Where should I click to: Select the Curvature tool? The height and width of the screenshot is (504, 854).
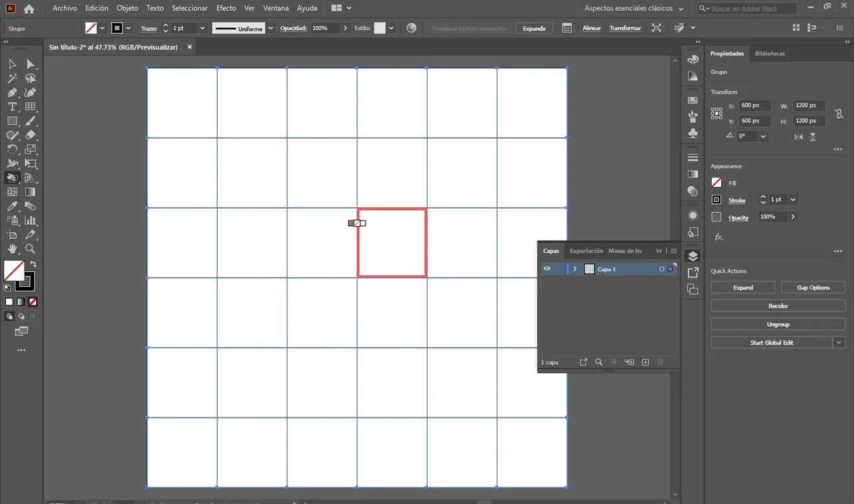coord(30,93)
